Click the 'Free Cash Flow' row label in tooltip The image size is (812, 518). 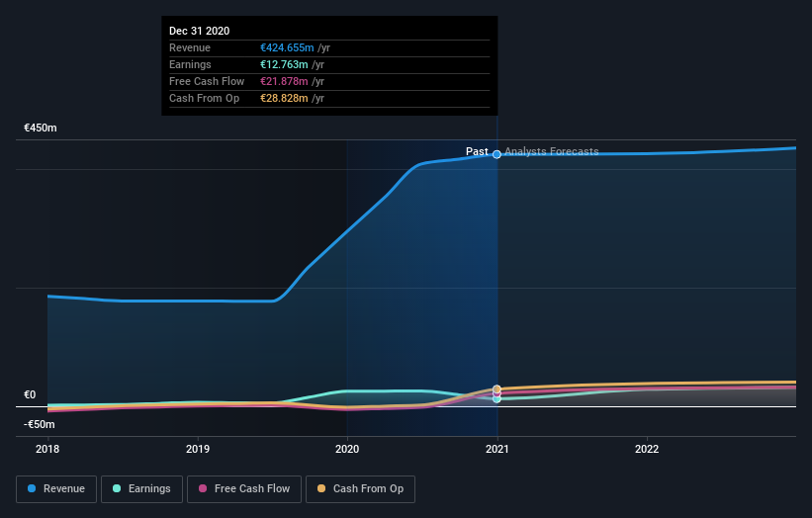tap(207, 81)
